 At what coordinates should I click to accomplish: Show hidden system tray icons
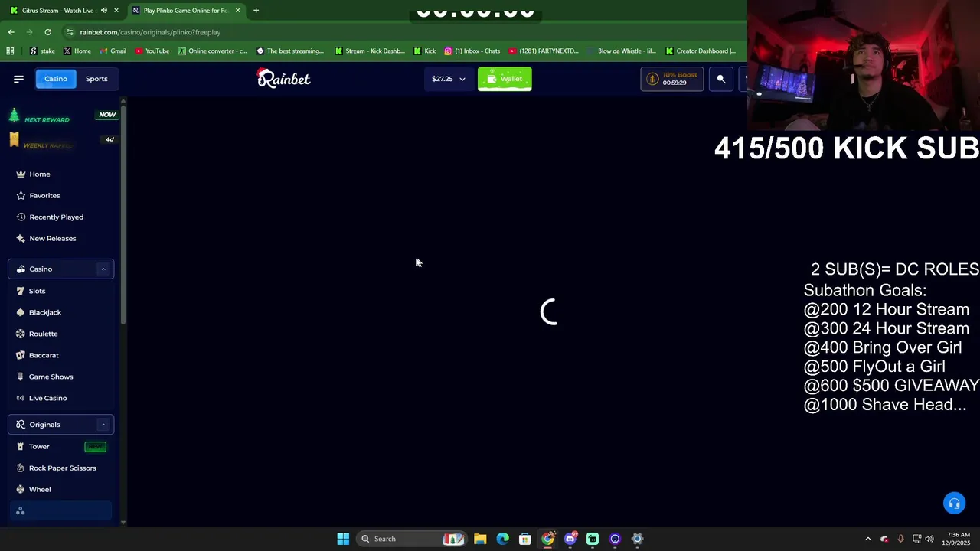(867, 539)
